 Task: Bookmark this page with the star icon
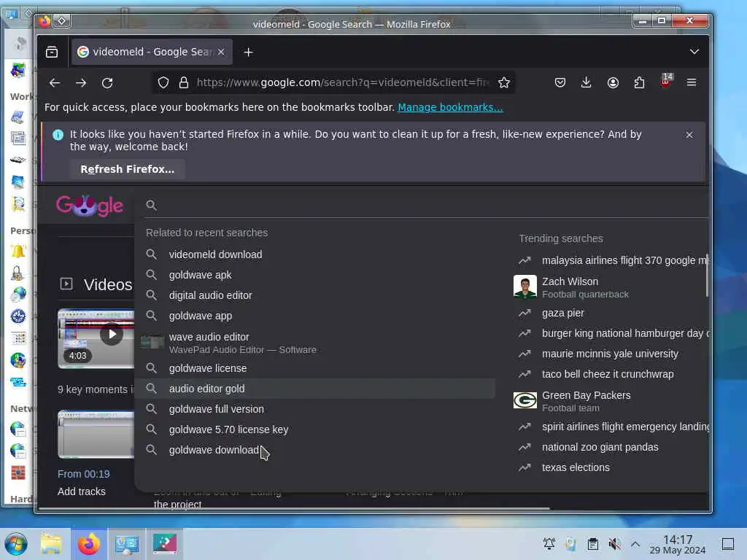[x=503, y=83]
